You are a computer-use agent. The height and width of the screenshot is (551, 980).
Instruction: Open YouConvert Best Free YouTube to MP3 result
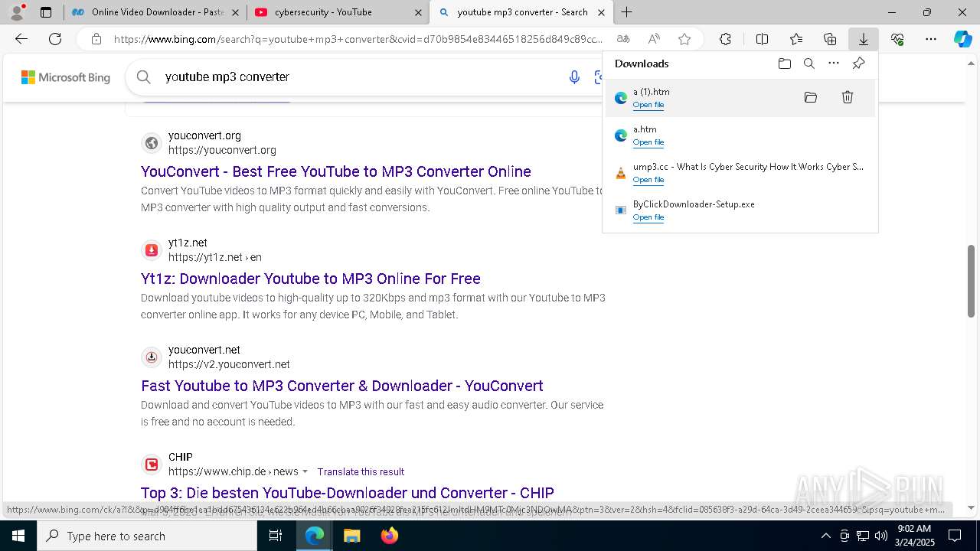[x=335, y=171]
